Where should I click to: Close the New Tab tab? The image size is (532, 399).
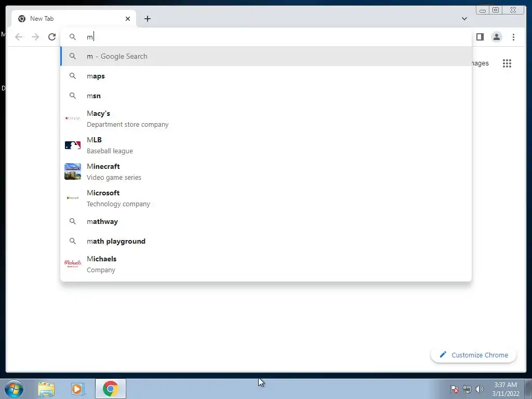pos(128,19)
